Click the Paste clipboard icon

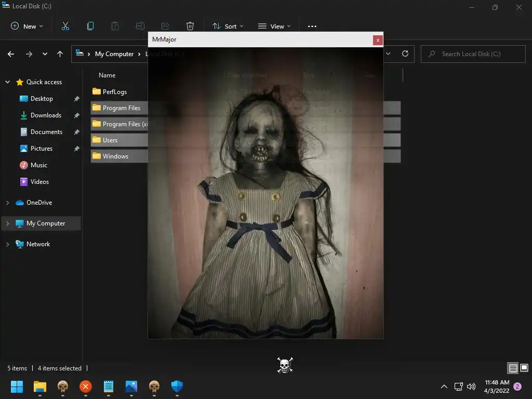point(115,26)
